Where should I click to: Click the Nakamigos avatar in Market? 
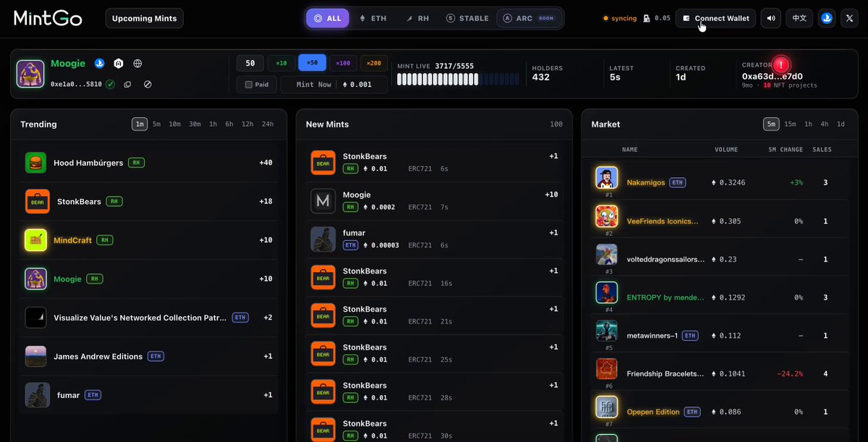pyautogui.click(x=606, y=178)
